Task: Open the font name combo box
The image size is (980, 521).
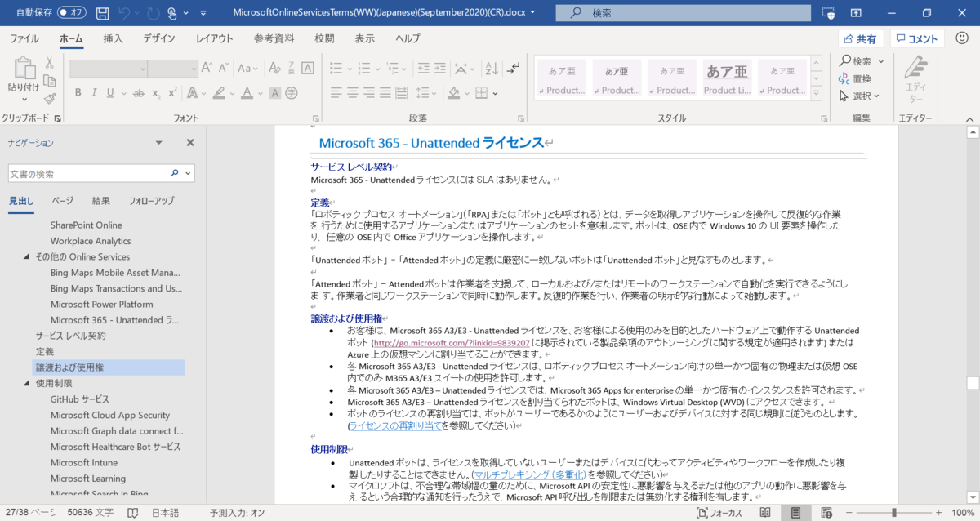Action: click(108, 69)
